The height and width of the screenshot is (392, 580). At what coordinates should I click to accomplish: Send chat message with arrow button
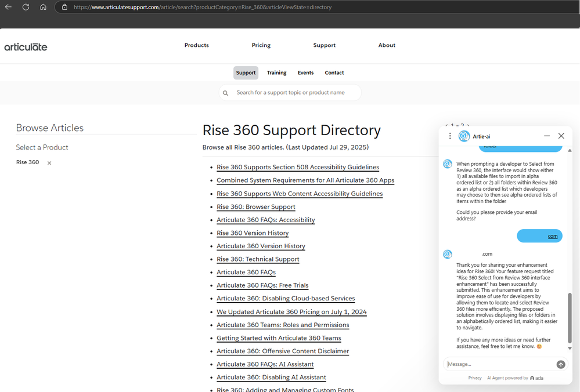point(560,364)
